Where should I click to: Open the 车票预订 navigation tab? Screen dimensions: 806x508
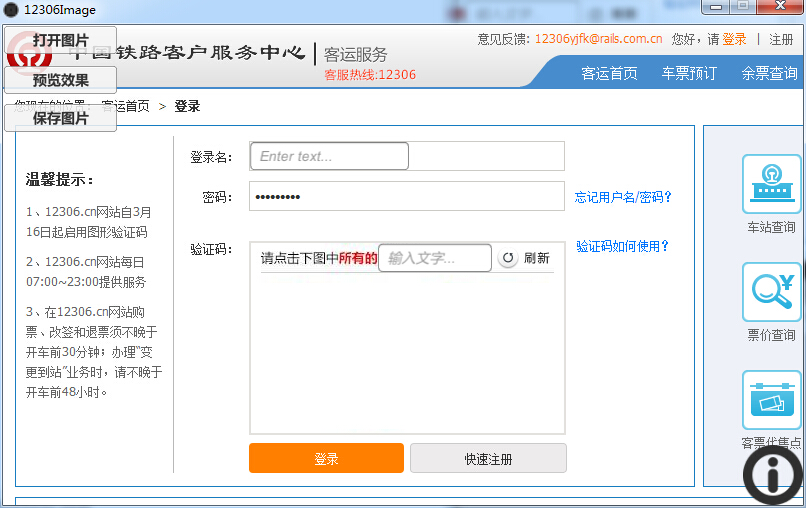(689, 74)
